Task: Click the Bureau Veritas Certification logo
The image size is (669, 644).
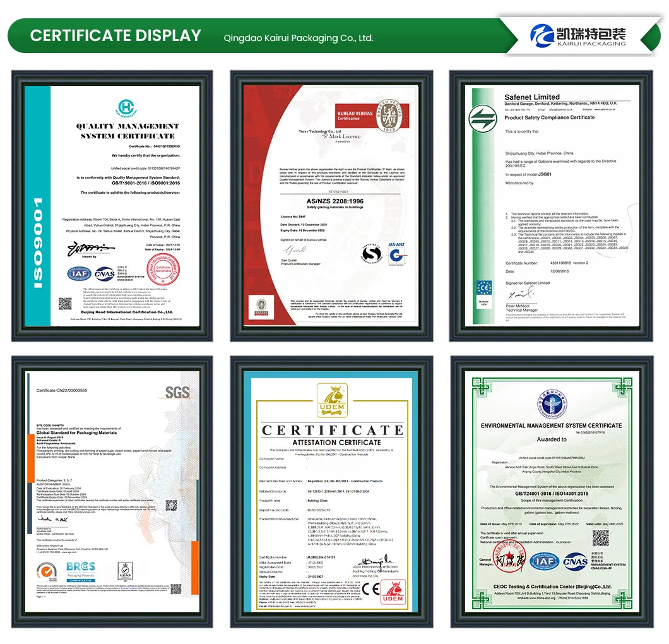Action: pos(372,116)
